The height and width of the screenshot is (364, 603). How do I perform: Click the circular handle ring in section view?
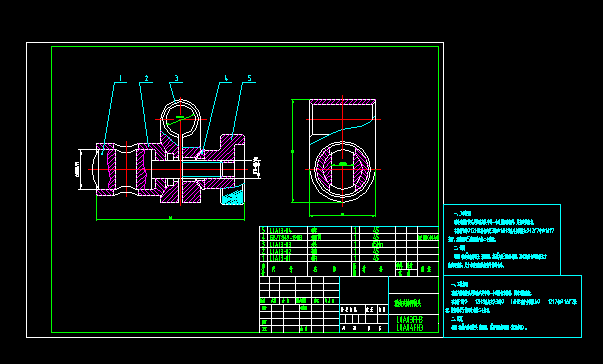click(181, 118)
